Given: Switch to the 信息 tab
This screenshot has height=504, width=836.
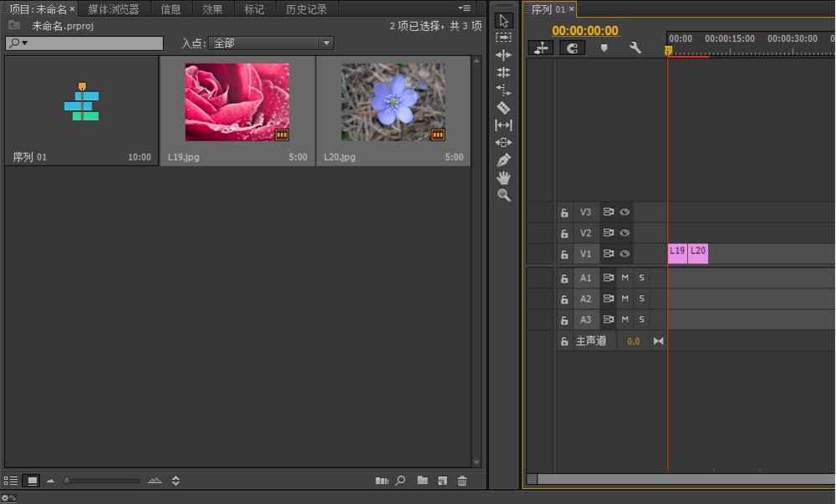Looking at the screenshot, I should 171,9.
